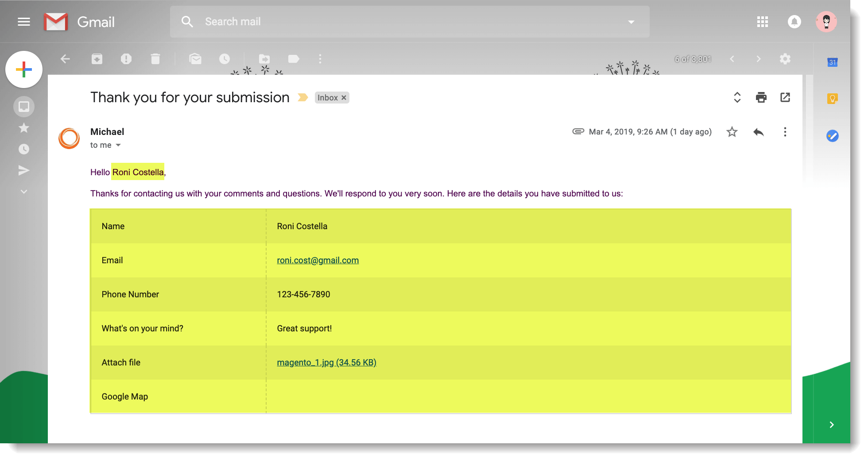Image resolution: width=868 pixels, height=461 pixels.
Task: Collapse the main navigation sidebar
Action: [x=24, y=21]
